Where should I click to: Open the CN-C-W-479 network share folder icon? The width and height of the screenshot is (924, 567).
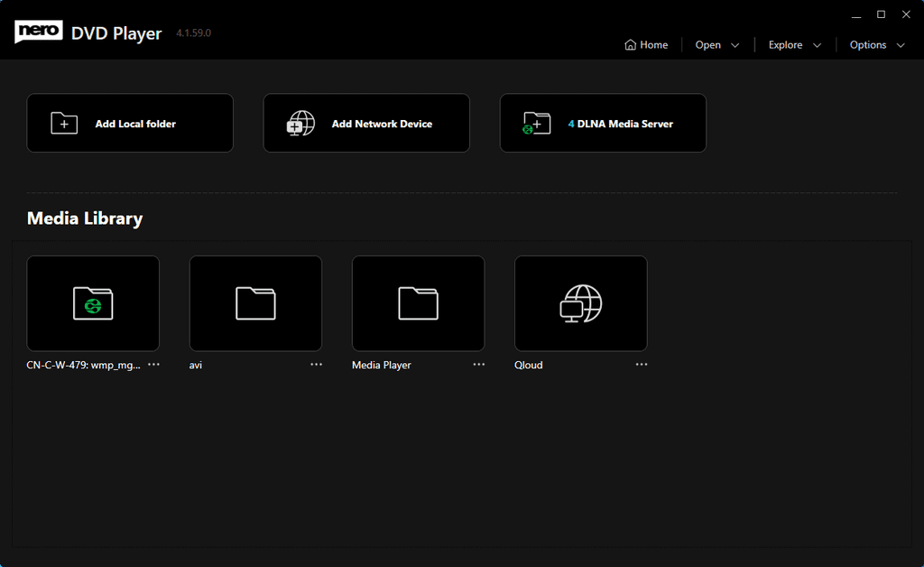[92, 303]
